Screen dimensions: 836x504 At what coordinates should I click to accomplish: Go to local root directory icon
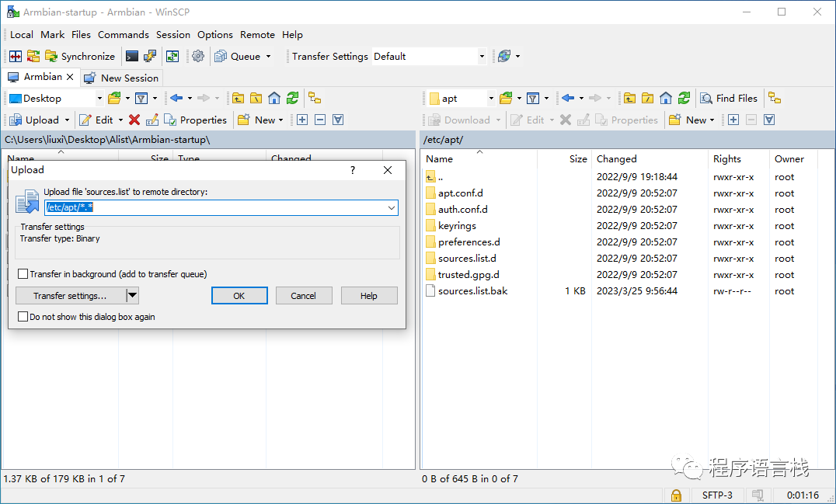pyautogui.click(x=256, y=98)
